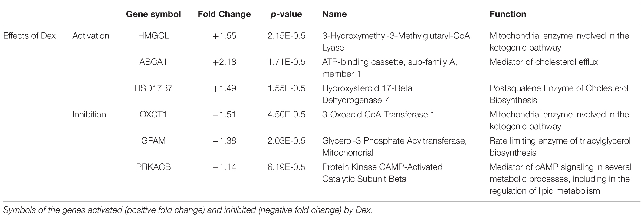The image size is (644, 218).
Task: Select the Activation group label
Action: [91, 36]
